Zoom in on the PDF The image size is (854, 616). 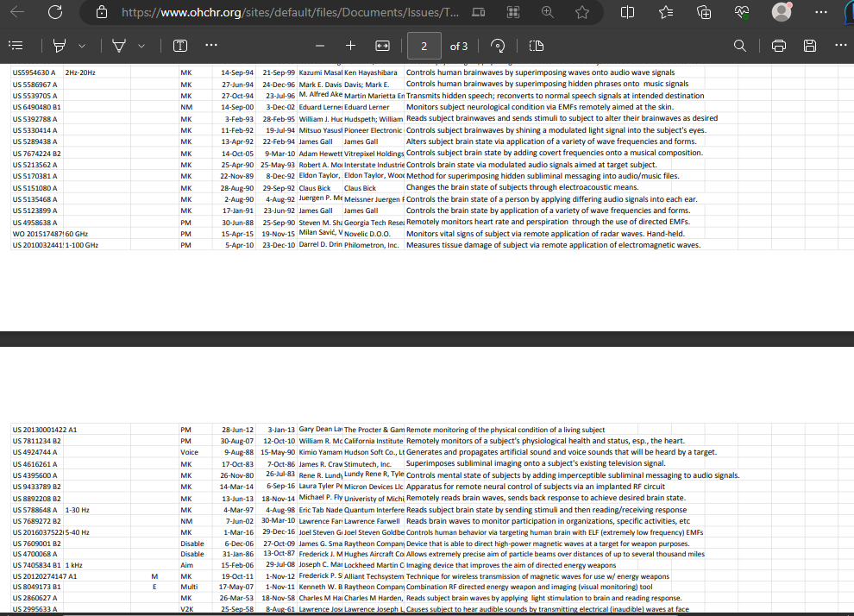point(351,46)
